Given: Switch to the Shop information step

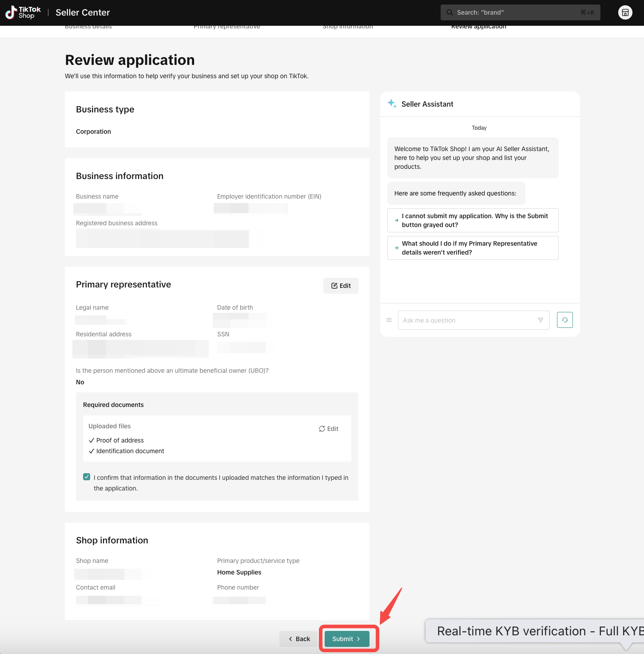Looking at the screenshot, I should tap(348, 28).
